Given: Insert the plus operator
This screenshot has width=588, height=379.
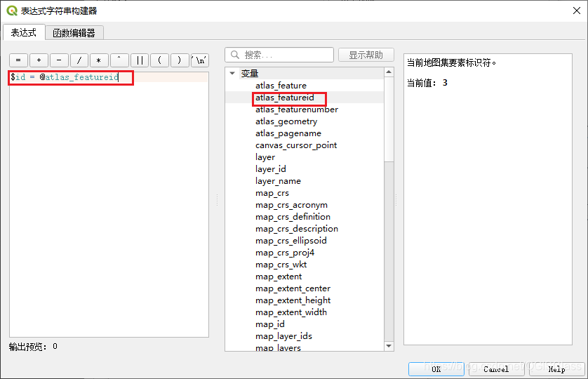Looking at the screenshot, I should (x=39, y=60).
